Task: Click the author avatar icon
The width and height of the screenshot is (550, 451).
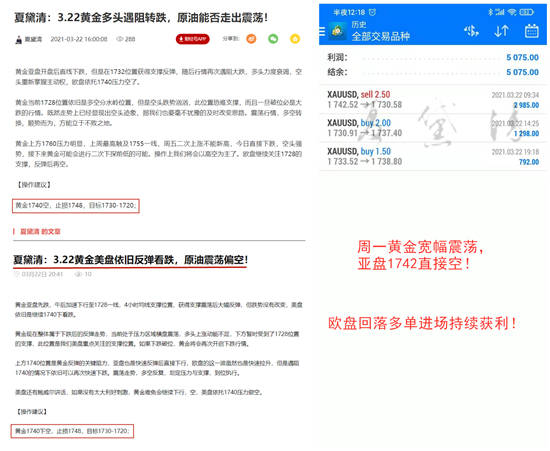Action: tap(19, 39)
